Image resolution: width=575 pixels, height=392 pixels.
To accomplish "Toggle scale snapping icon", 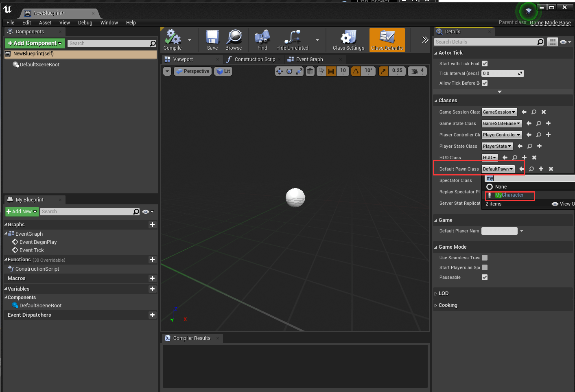I will click(383, 71).
